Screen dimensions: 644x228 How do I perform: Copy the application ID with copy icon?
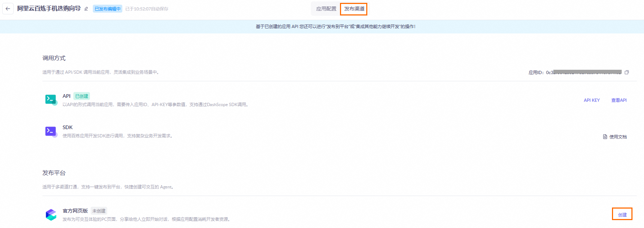pyautogui.click(x=627, y=72)
